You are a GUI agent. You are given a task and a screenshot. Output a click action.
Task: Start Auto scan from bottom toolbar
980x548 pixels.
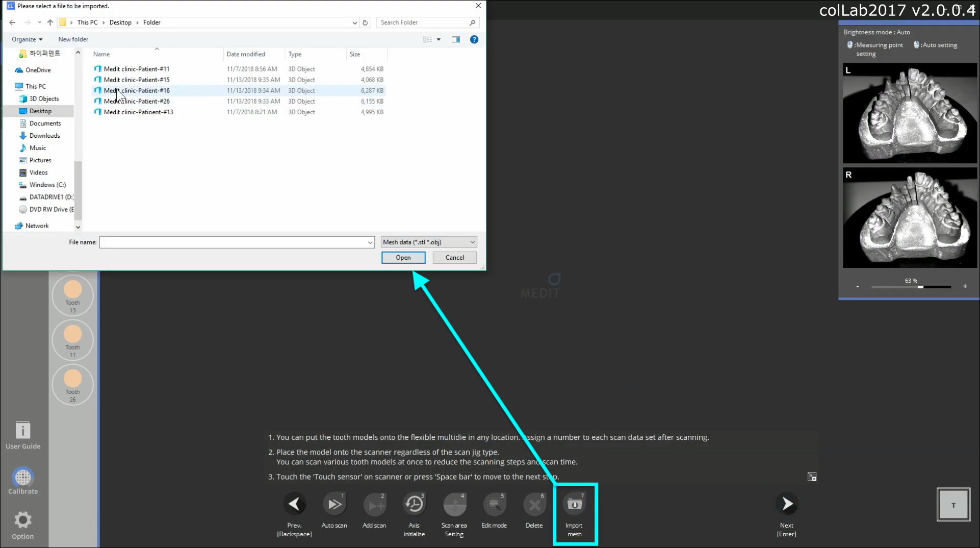334,504
